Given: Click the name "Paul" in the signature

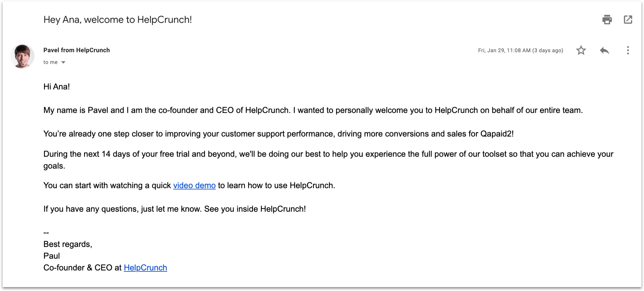Looking at the screenshot, I should (x=51, y=256).
